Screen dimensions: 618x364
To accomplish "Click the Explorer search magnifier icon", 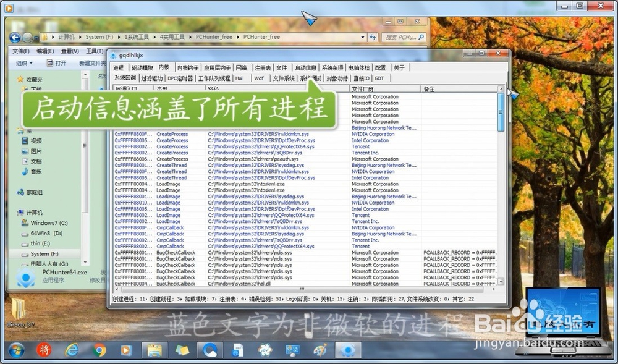I will pos(421,37).
